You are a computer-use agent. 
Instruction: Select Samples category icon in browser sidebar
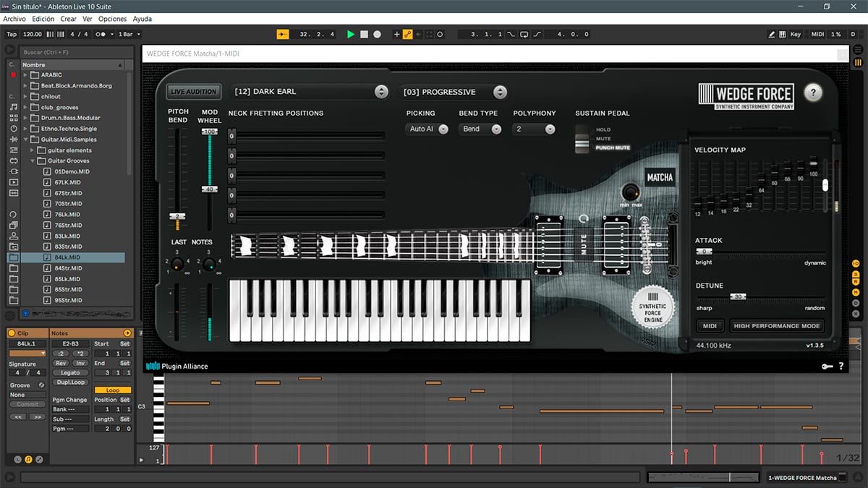pos(13,193)
